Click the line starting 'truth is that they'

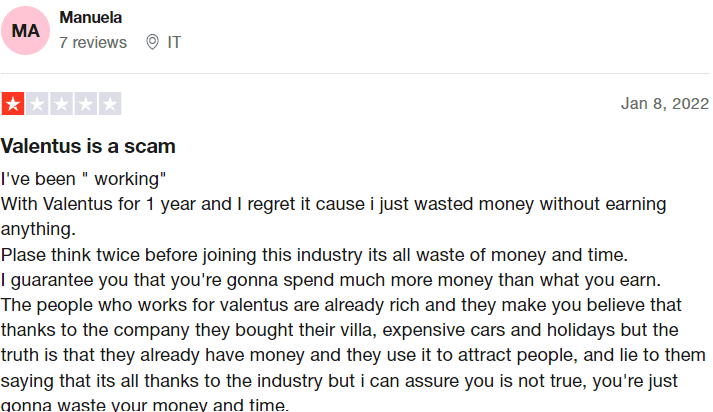(353, 355)
